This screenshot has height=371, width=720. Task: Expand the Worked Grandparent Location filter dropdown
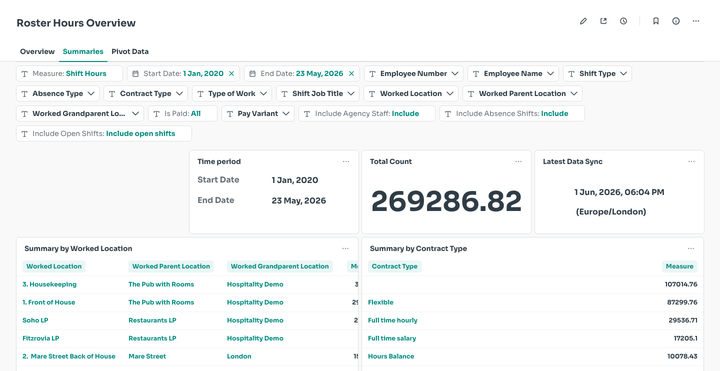(x=80, y=113)
